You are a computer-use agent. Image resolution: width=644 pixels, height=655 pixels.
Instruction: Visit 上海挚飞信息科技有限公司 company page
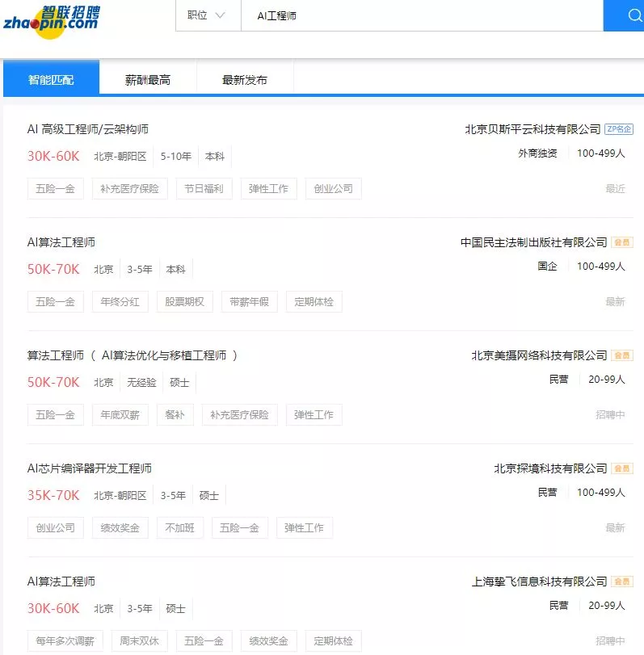pyautogui.click(x=539, y=582)
